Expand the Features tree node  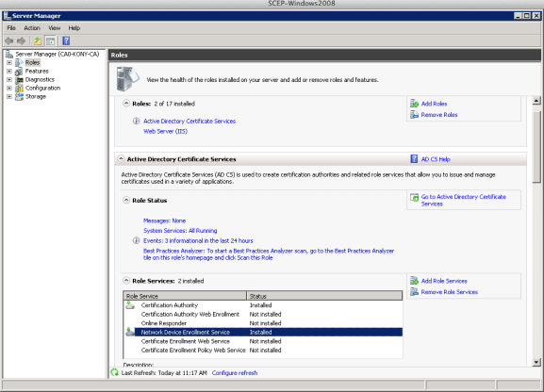[9, 71]
